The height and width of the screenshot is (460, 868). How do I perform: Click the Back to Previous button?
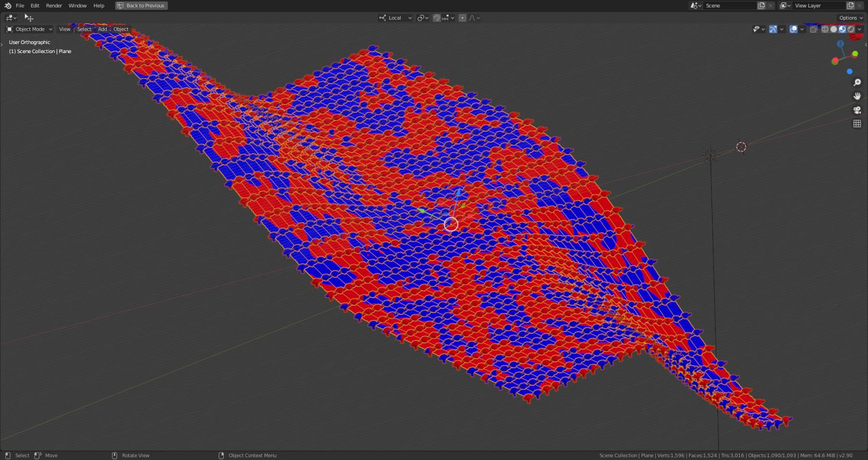click(141, 6)
